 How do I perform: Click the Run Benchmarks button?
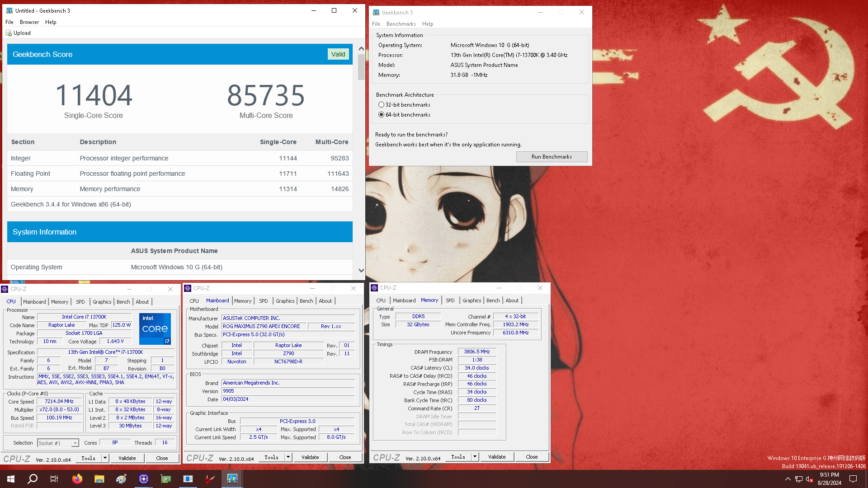552,157
